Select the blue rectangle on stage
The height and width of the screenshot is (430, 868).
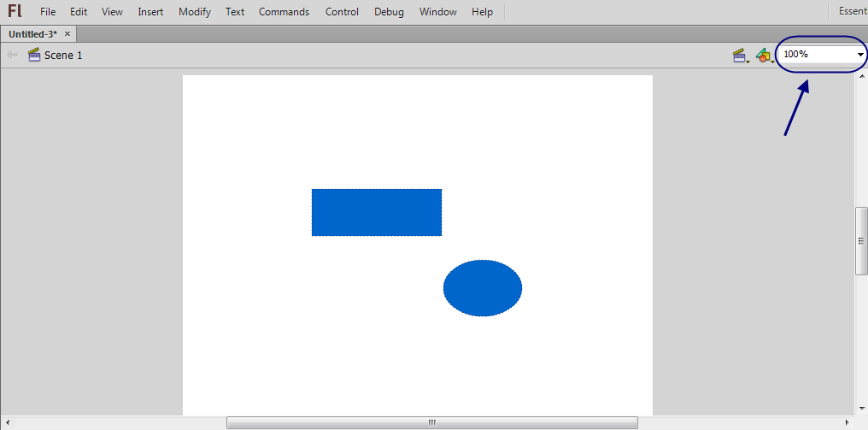pyautogui.click(x=377, y=212)
